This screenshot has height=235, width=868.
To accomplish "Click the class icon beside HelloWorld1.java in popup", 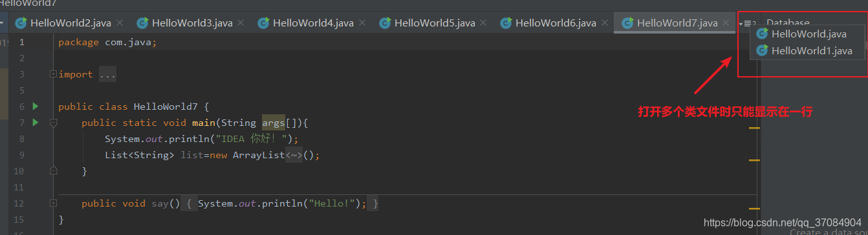I will [762, 50].
